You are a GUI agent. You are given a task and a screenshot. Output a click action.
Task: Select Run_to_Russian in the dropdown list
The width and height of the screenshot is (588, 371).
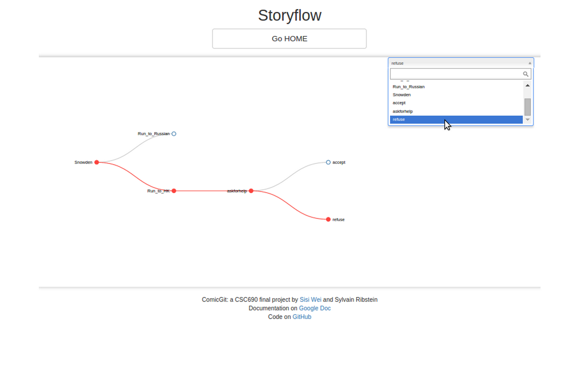408,87
